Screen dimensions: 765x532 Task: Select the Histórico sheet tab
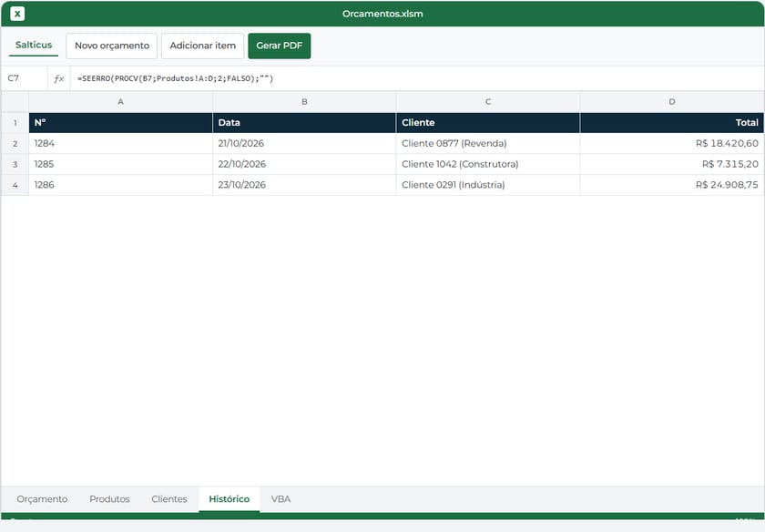click(x=229, y=499)
